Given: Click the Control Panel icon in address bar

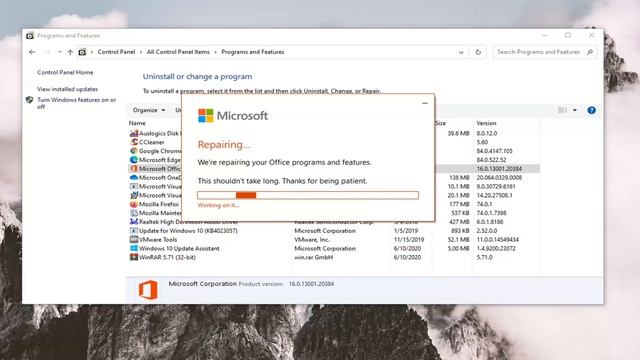Looking at the screenshot, I should coord(82,52).
